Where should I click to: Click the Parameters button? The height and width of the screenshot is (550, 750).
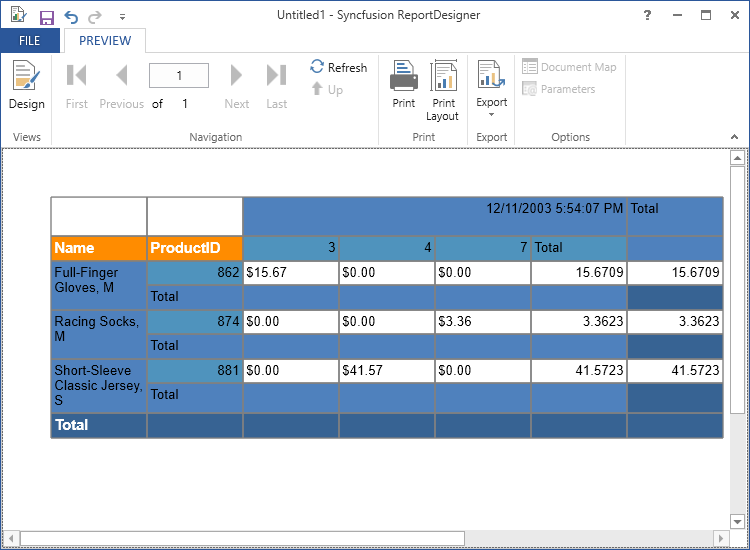tap(558, 89)
